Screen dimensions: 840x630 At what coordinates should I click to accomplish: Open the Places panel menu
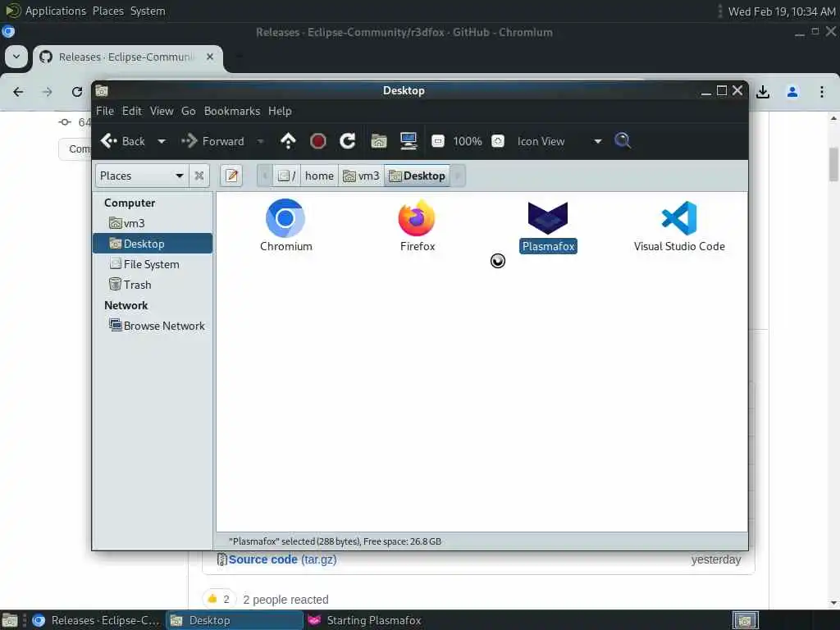click(x=107, y=11)
